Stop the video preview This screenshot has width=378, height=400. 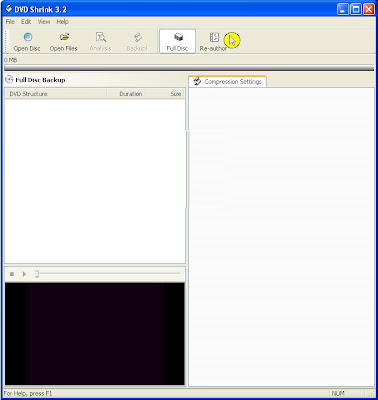tap(12, 274)
